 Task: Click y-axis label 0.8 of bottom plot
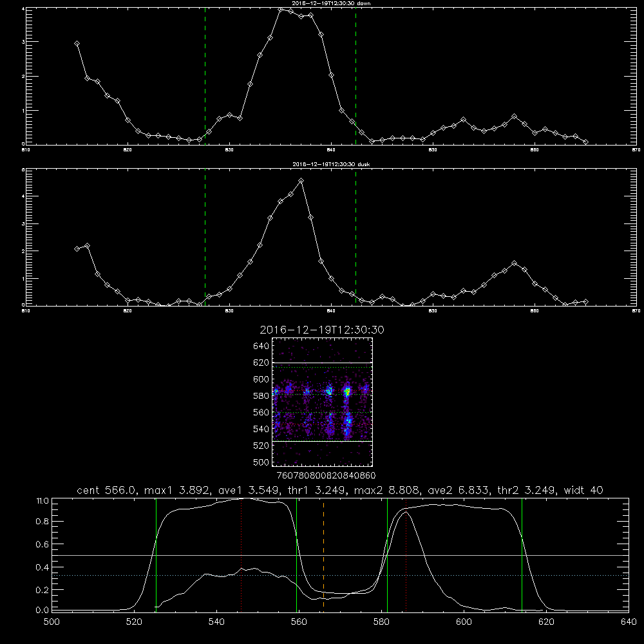pos(43,522)
